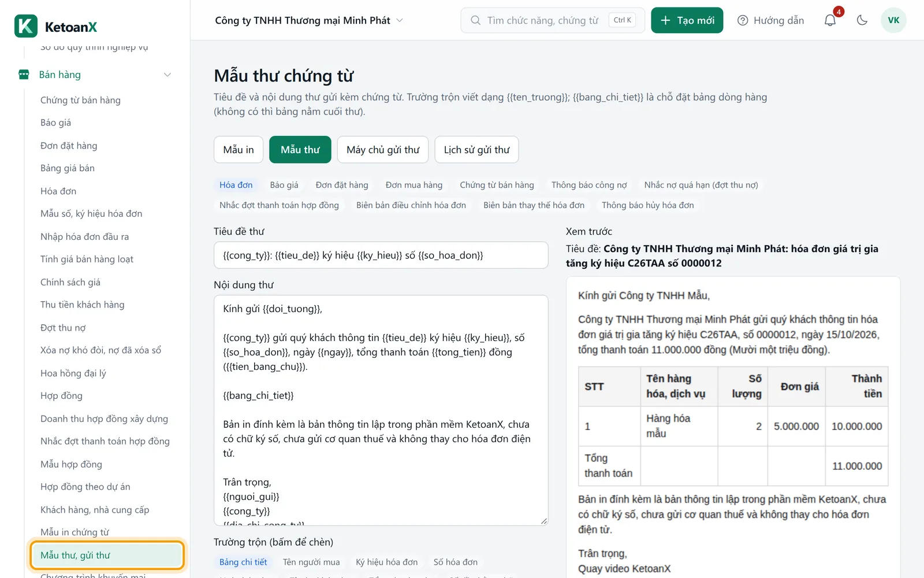The height and width of the screenshot is (578, 924).
Task: Click in the Nội dung thư textarea
Action: pos(381,410)
